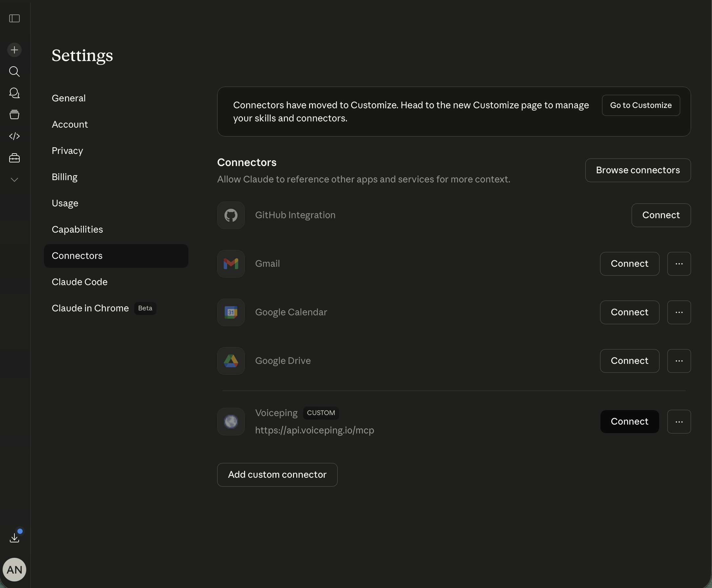Open Voiceping connector more options menu
The image size is (712, 588).
click(x=679, y=422)
